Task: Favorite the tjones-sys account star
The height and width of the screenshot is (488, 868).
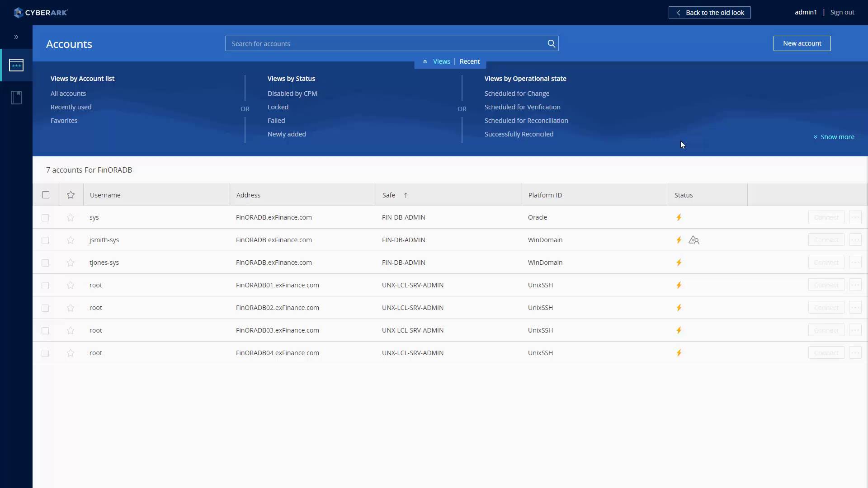Action: click(71, 263)
